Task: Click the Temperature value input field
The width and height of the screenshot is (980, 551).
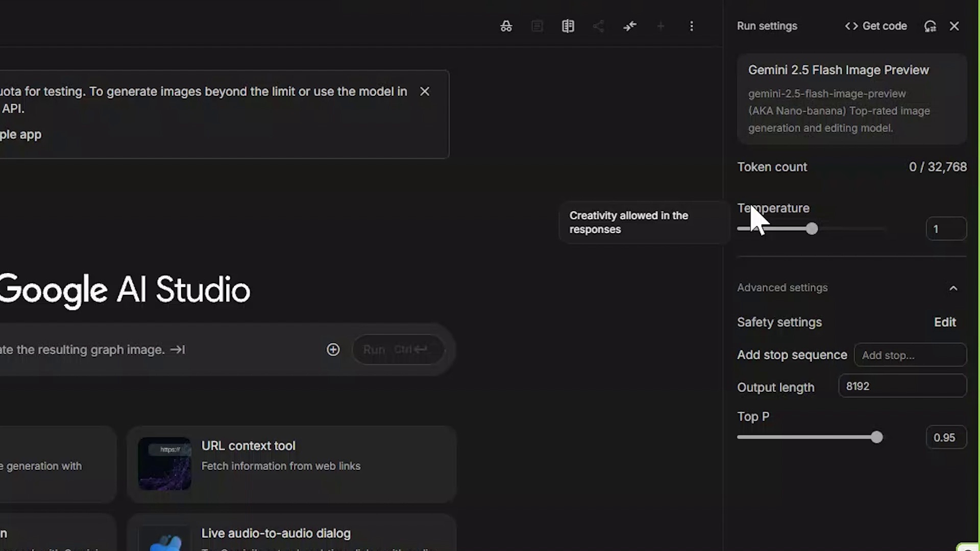Action: coord(946,229)
